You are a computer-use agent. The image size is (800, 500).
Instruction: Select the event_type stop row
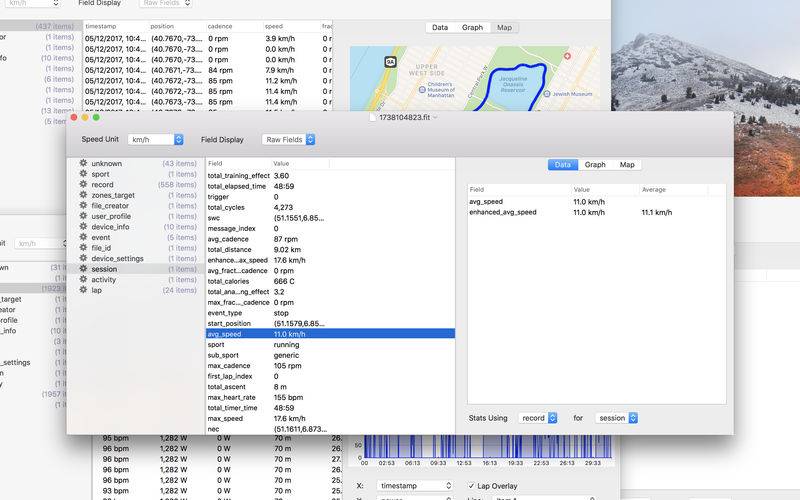[x=330, y=313]
